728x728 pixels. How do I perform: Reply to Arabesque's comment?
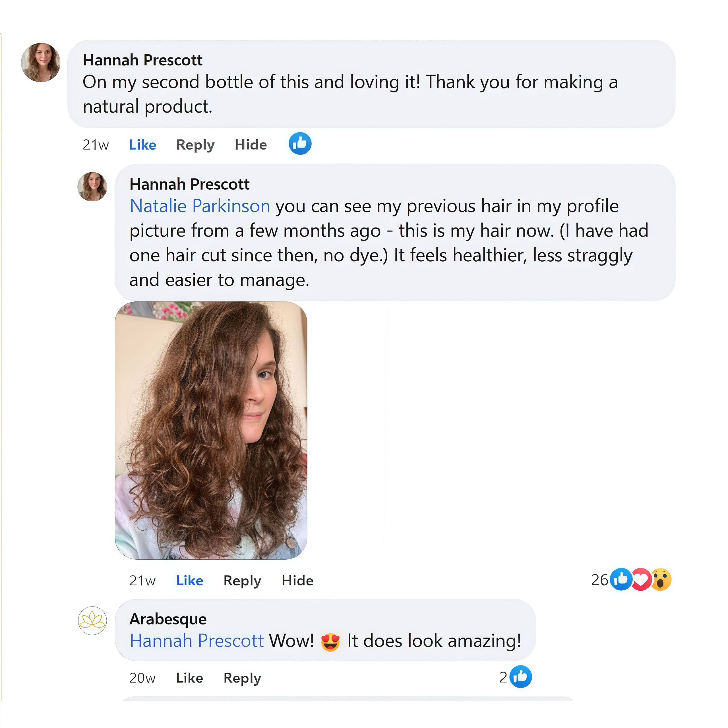(242, 678)
